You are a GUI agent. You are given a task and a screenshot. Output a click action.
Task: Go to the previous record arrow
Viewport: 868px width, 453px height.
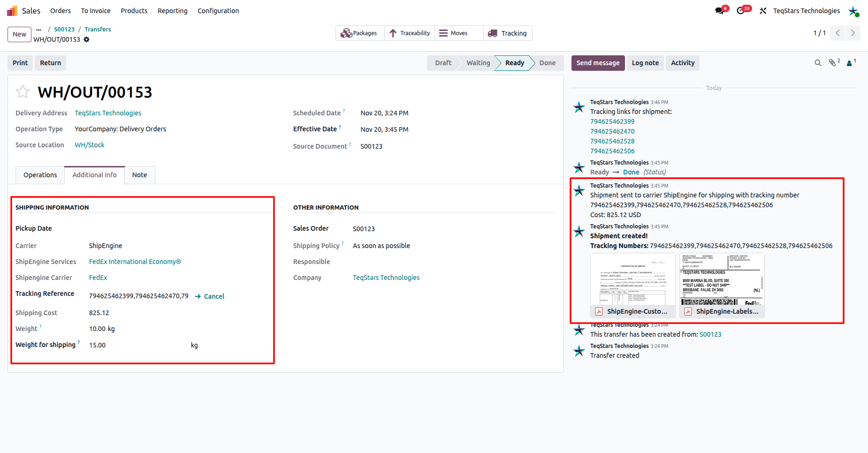click(x=838, y=33)
